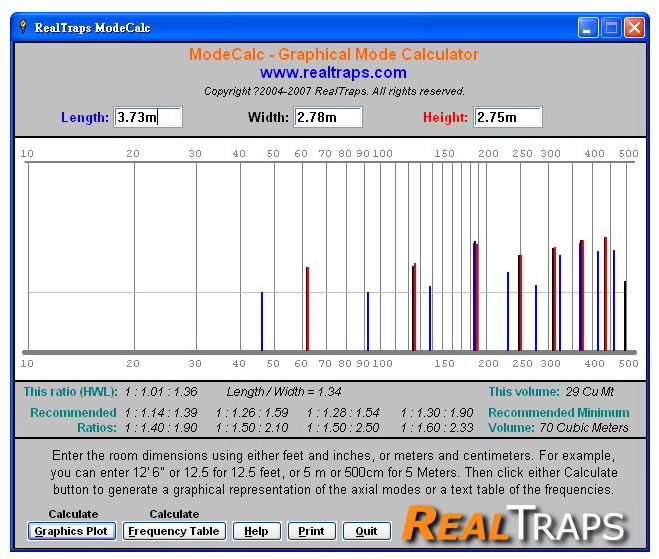Focus the Length input field
659x559 pixels.
point(148,117)
